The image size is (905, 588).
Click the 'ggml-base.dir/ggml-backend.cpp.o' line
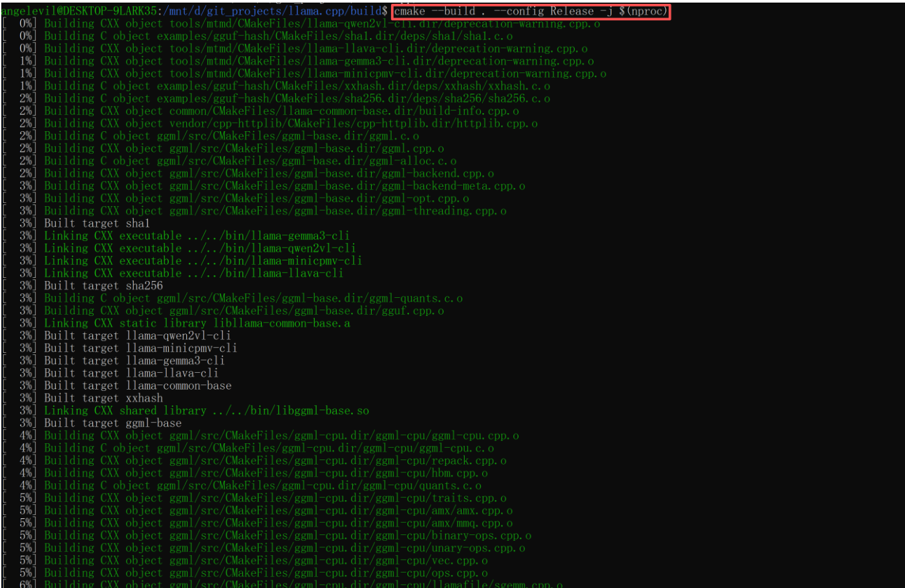click(x=248, y=174)
